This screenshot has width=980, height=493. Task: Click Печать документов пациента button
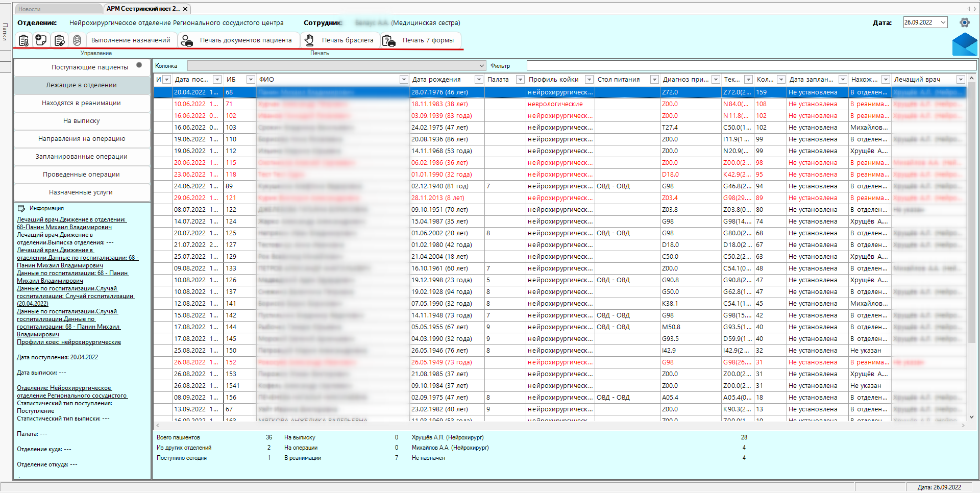tap(238, 40)
